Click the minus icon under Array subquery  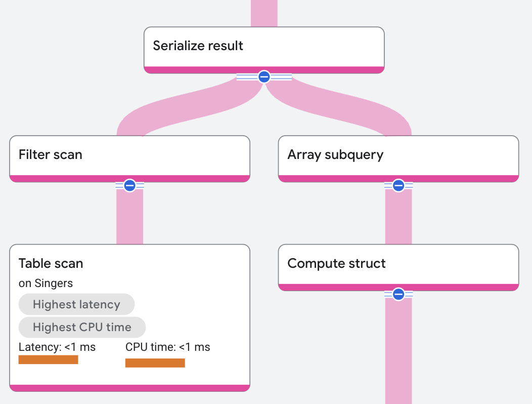pyautogui.click(x=398, y=185)
